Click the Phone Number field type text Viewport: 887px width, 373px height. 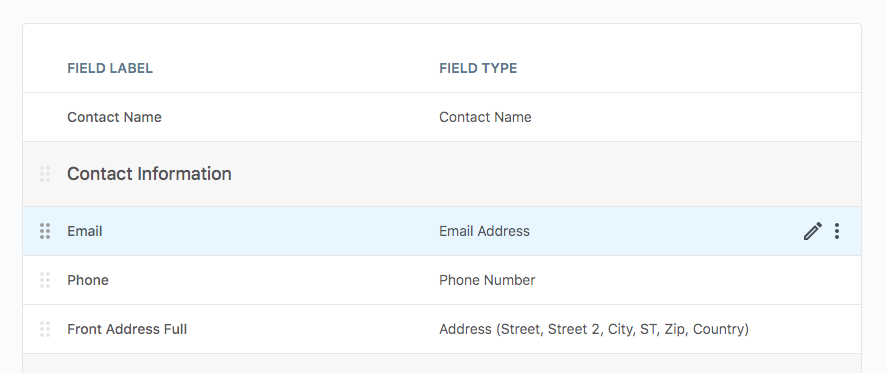pyautogui.click(x=487, y=280)
